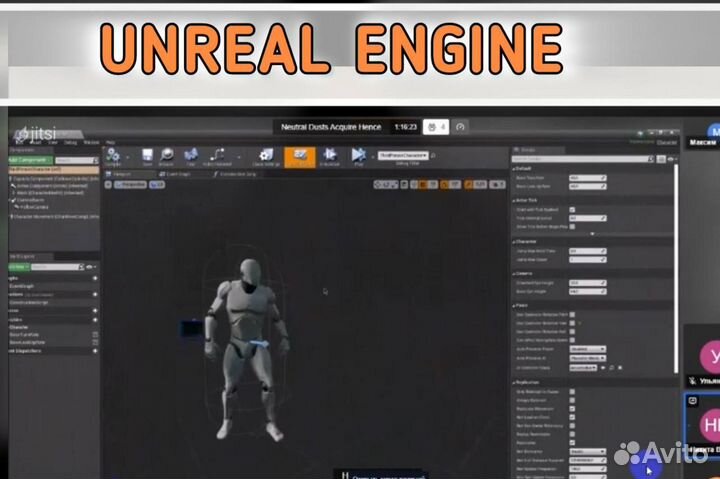Click the Find toolbar icon

[191, 156]
